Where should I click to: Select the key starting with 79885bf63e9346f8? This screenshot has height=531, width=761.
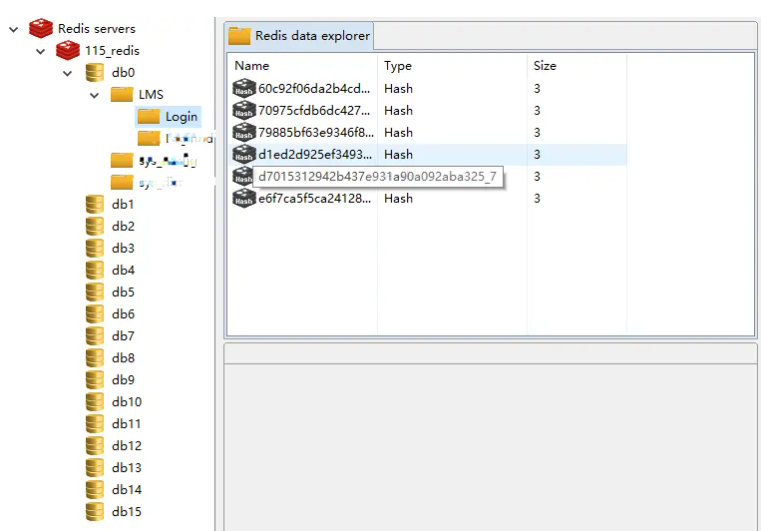coord(315,133)
